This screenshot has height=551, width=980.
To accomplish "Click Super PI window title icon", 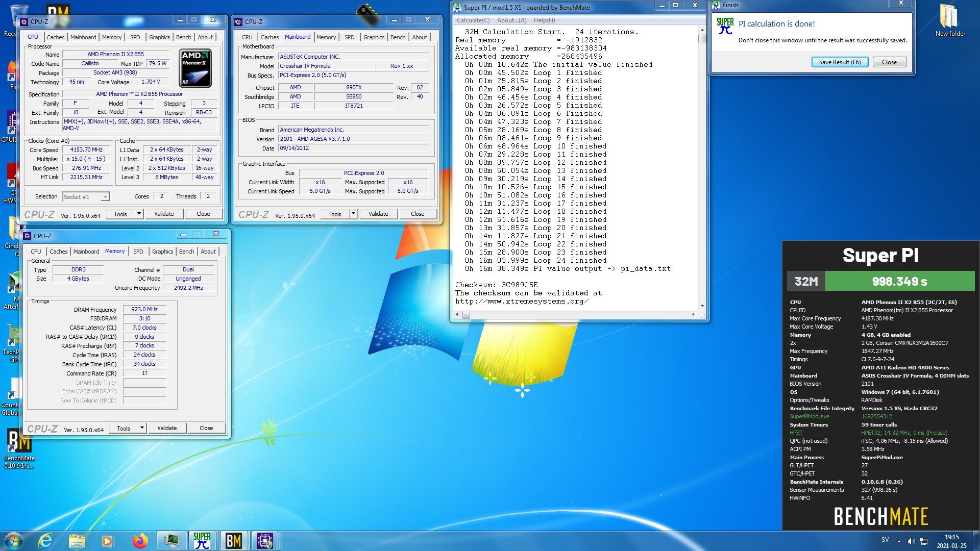I will (x=458, y=7).
